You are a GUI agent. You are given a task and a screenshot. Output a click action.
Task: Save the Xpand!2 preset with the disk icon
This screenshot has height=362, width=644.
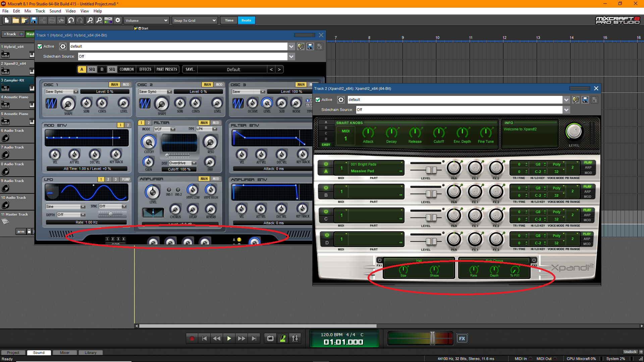(x=585, y=100)
